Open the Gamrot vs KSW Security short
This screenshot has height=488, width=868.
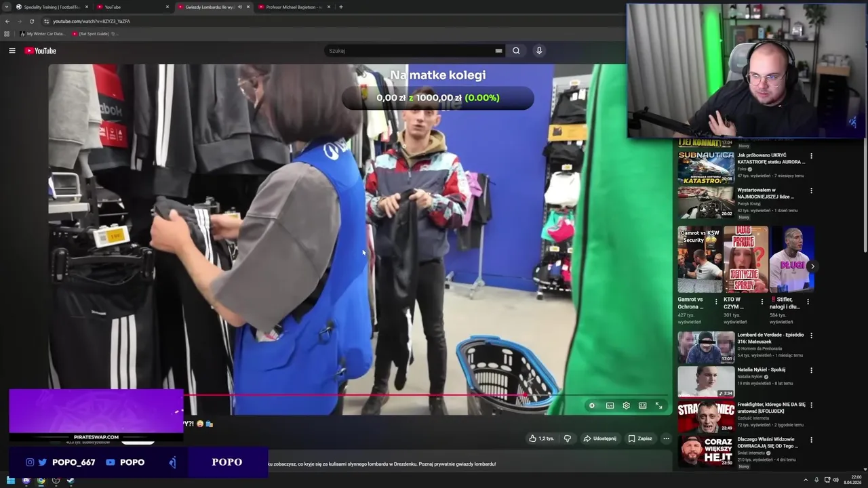click(x=700, y=259)
